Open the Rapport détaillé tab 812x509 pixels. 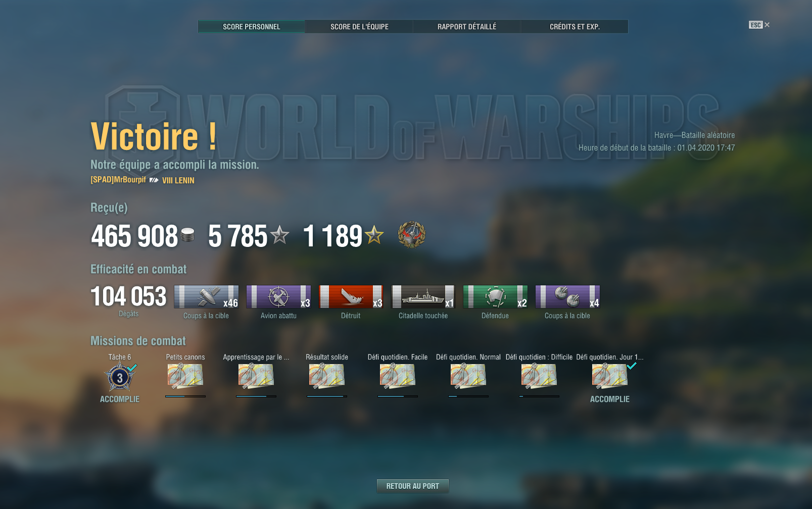click(467, 27)
